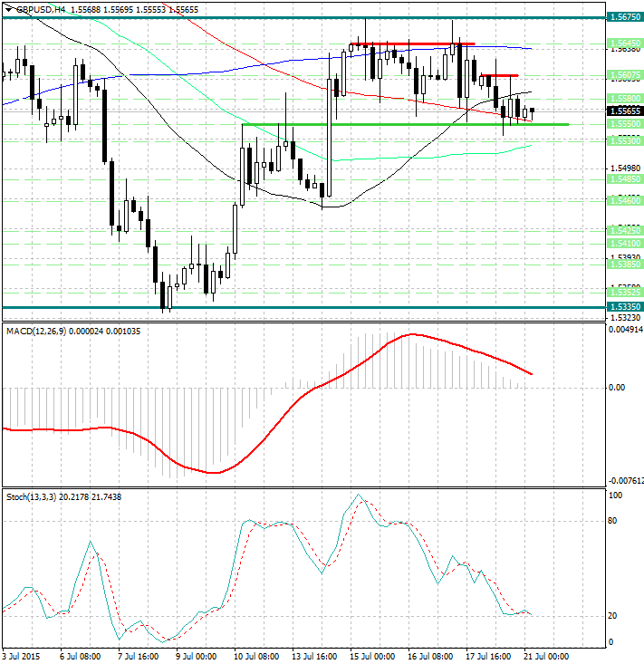644x664 pixels.
Task: Click the 6 Jul 08:00 time label
Action: click(80, 657)
